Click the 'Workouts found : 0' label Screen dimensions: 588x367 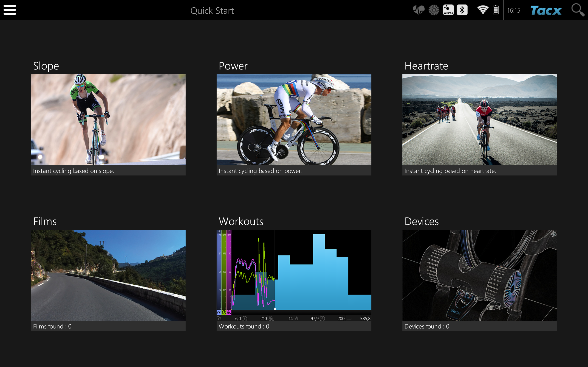pyautogui.click(x=244, y=326)
